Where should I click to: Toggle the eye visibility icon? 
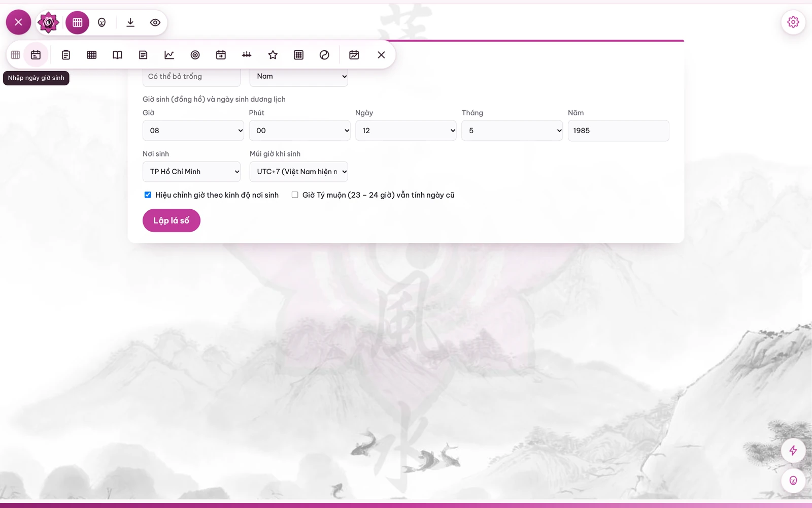pos(155,22)
